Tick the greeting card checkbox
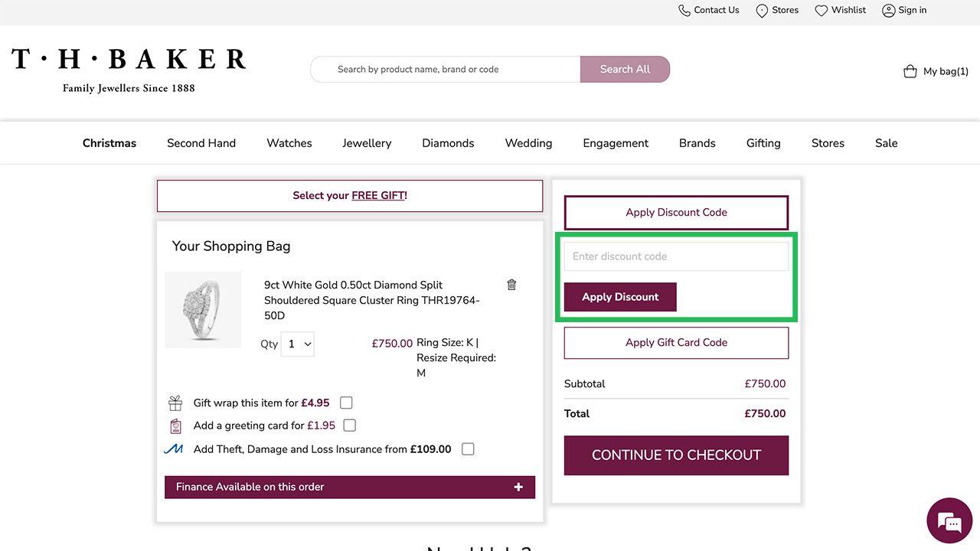This screenshot has width=980, height=551. coord(350,425)
